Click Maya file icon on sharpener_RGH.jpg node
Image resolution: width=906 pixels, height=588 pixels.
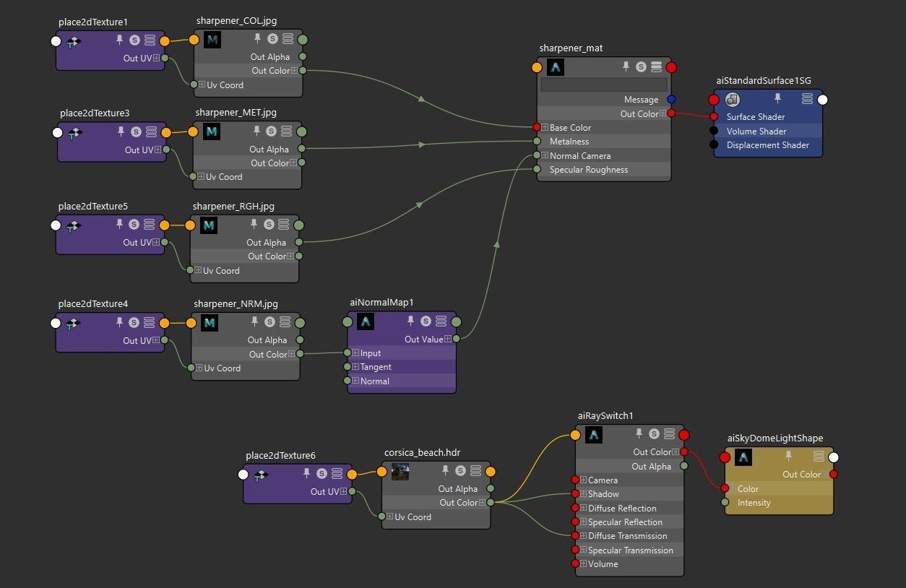tap(209, 225)
